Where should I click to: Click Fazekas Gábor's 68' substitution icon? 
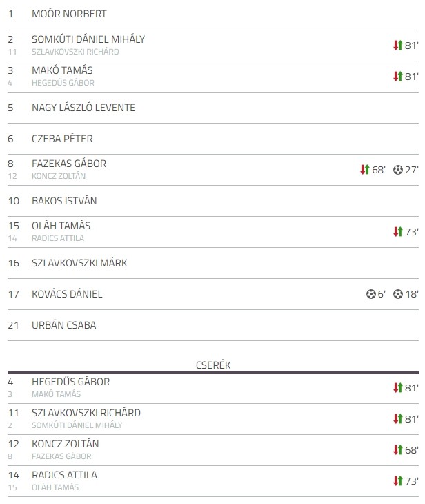click(365, 169)
